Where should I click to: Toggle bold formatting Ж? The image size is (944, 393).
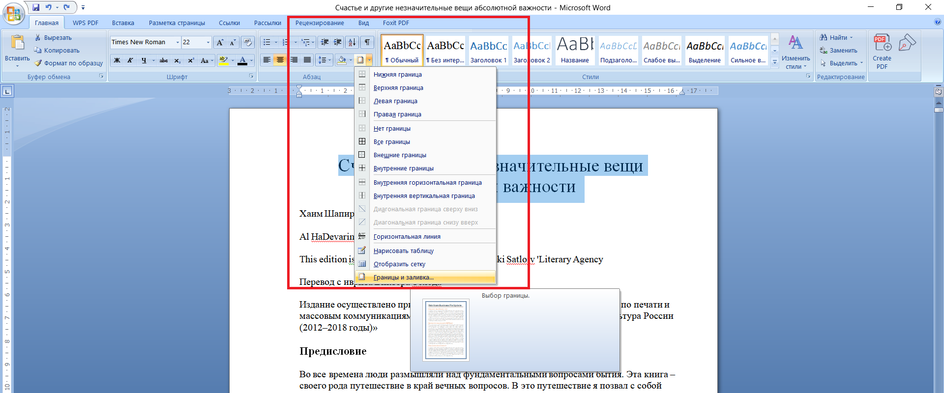click(117, 60)
